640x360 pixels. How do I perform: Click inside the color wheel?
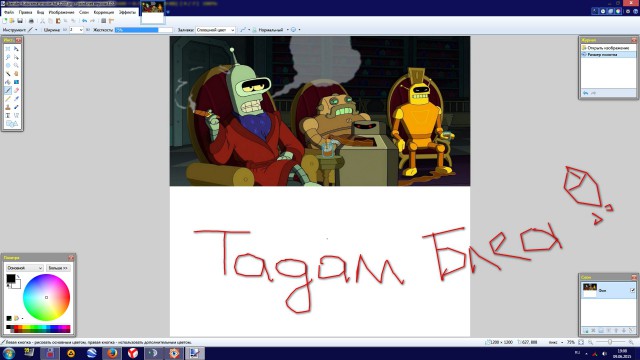click(x=46, y=297)
